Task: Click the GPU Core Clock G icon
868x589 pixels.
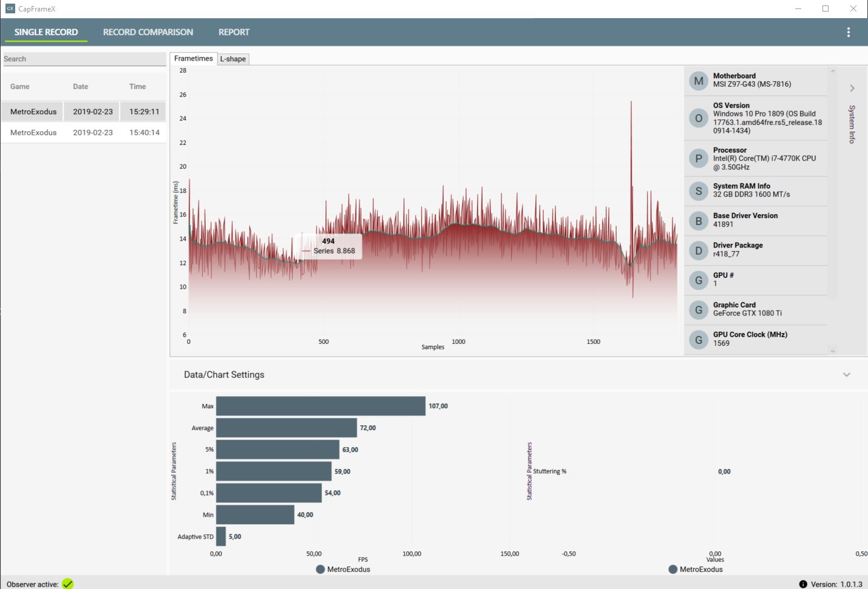Action: (699, 340)
